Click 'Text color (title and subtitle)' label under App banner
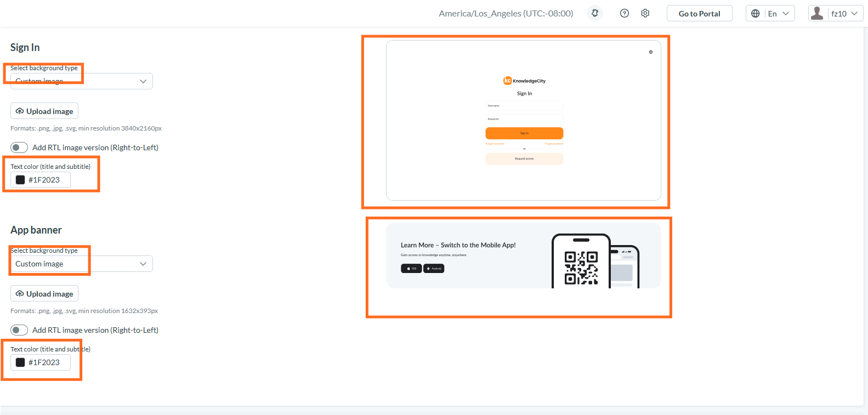The height and width of the screenshot is (415, 868). [x=50, y=349]
